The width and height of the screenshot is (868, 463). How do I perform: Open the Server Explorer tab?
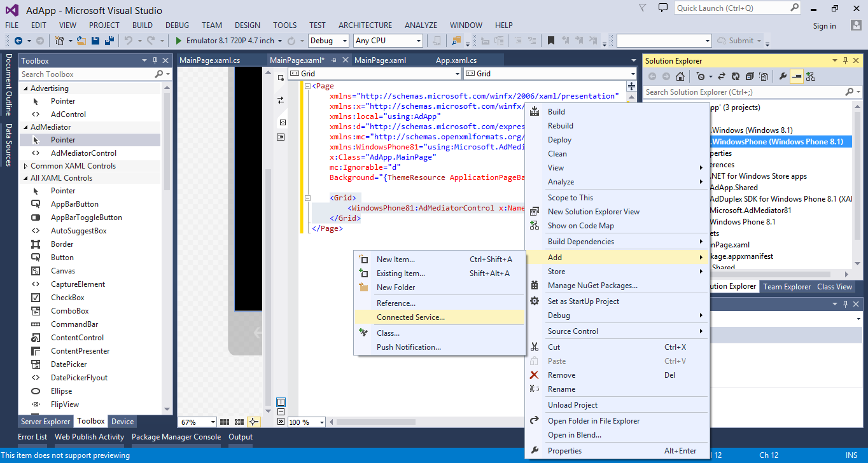click(46, 422)
